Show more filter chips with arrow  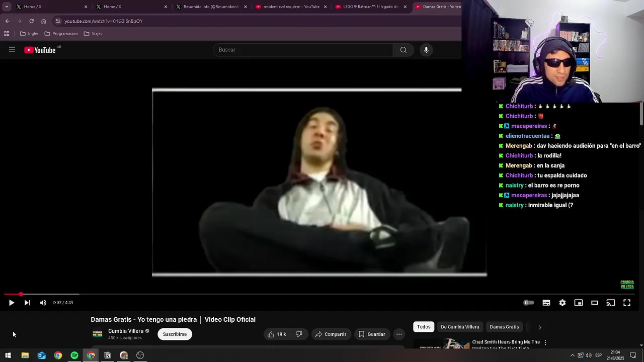click(540, 327)
